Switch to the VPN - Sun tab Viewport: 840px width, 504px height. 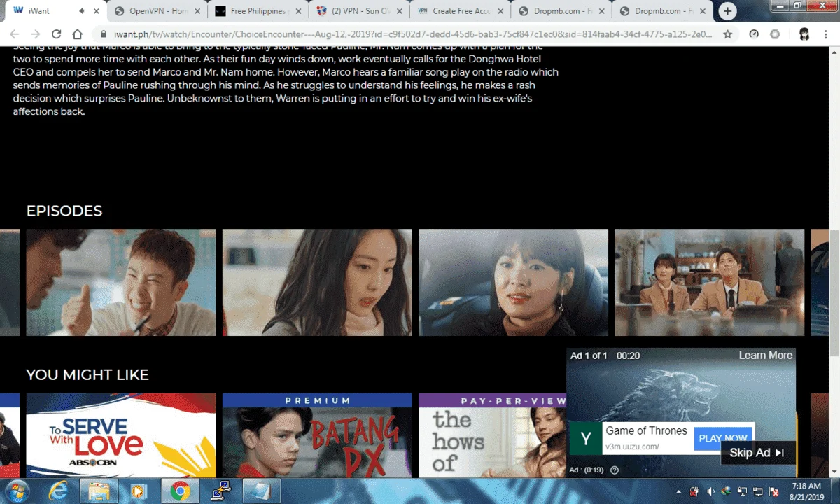[358, 11]
